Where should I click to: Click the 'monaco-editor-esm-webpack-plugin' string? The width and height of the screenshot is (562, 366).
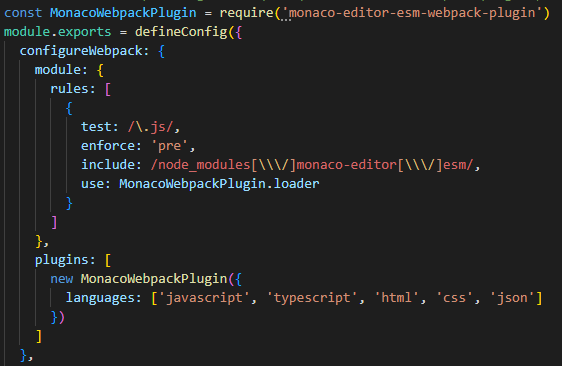(412, 13)
